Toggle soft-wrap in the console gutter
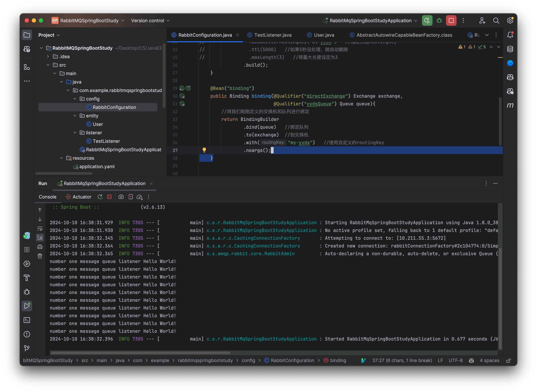This screenshot has width=537, height=392. point(40,229)
